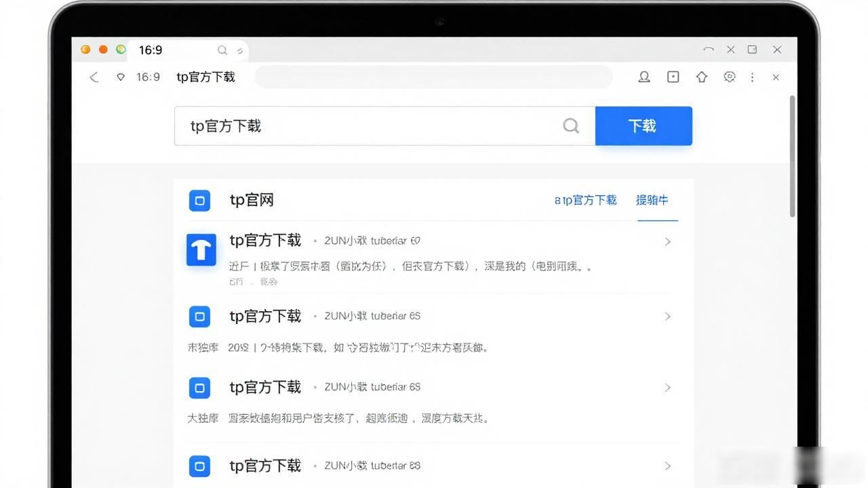Click the 16:9 text in navigation bar

[x=148, y=77]
